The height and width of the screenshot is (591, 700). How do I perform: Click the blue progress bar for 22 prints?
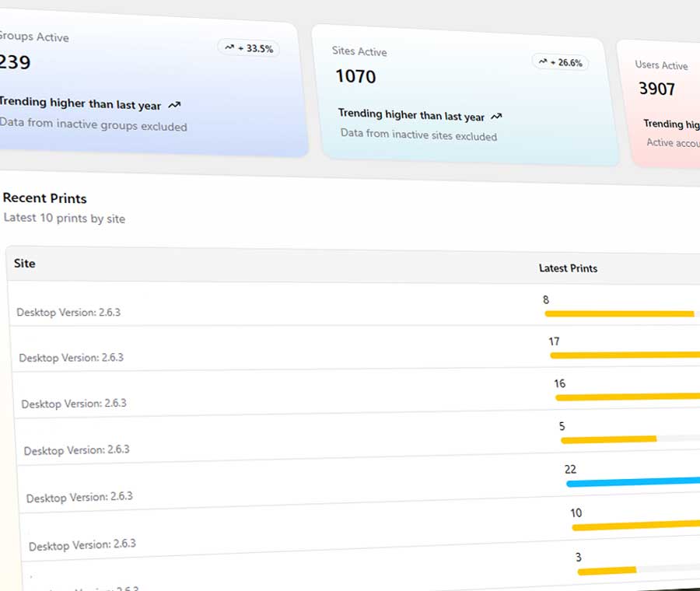[633, 482]
